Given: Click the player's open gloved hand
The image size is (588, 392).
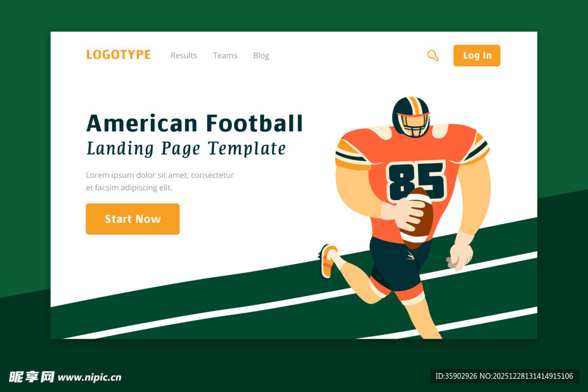Looking at the screenshot, I should 459,252.
